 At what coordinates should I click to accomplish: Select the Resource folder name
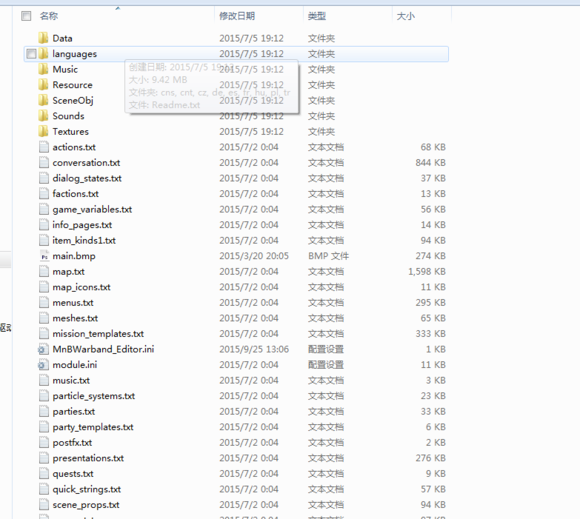point(72,85)
